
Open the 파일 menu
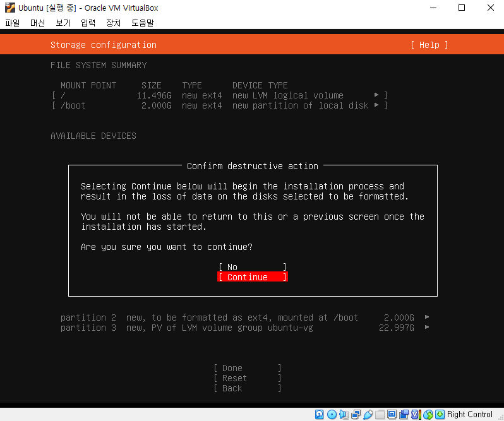(13, 23)
